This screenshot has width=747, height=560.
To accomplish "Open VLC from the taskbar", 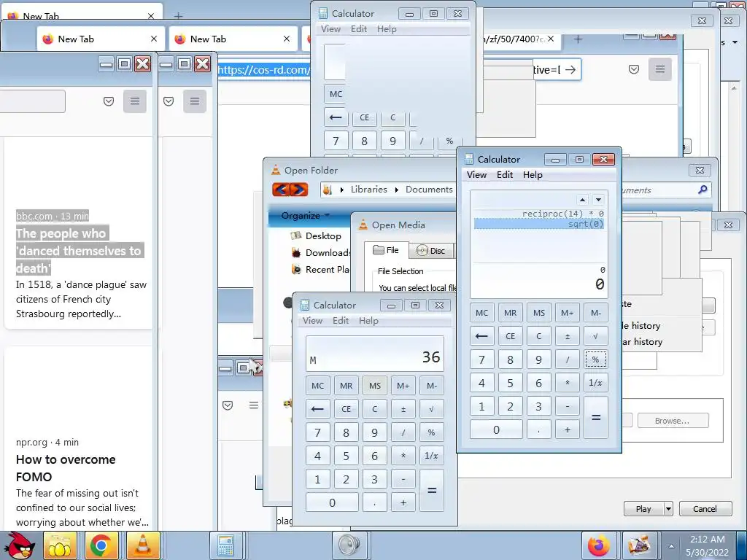I will (143, 545).
